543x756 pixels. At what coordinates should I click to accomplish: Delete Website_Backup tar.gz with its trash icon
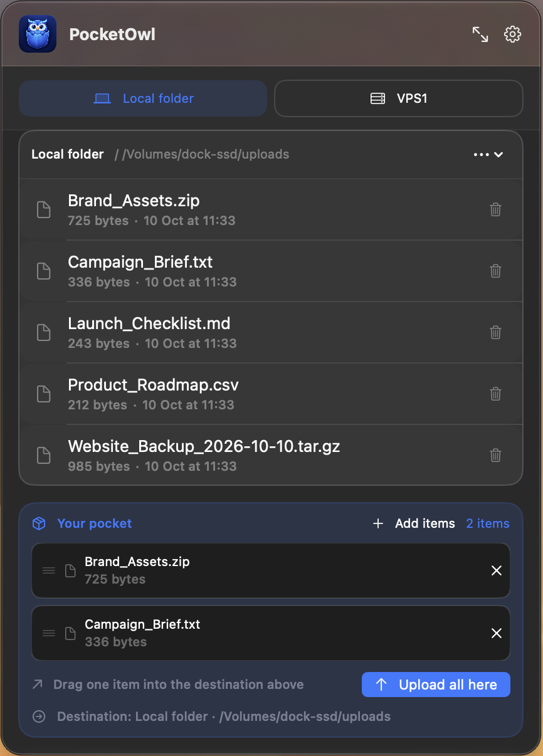[x=495, y=455]
